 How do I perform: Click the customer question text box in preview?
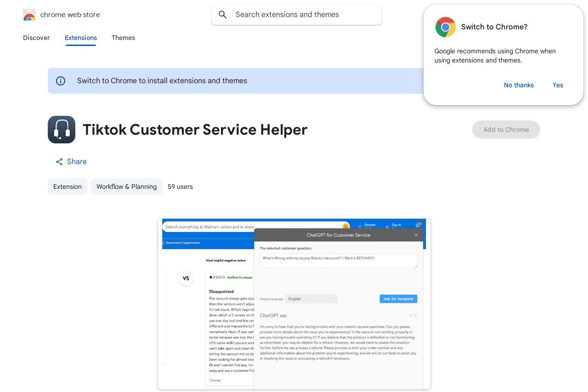[x=339, y=261]
